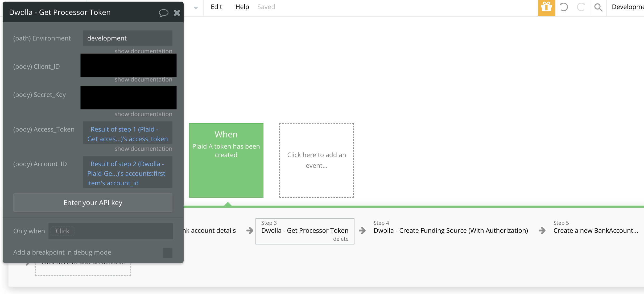Click the redo arrow icon
This screenshot has width=644, height=294.
[581, 7]
